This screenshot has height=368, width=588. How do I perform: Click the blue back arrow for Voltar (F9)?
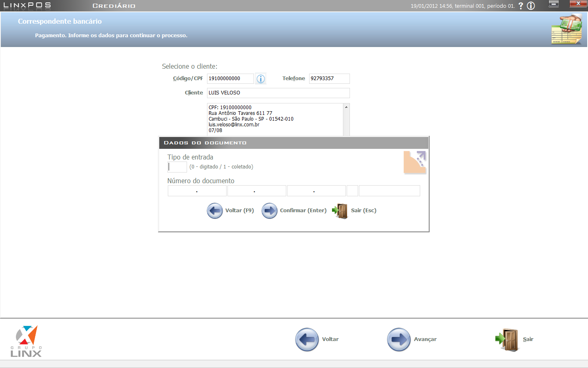(x=215, y=211)
